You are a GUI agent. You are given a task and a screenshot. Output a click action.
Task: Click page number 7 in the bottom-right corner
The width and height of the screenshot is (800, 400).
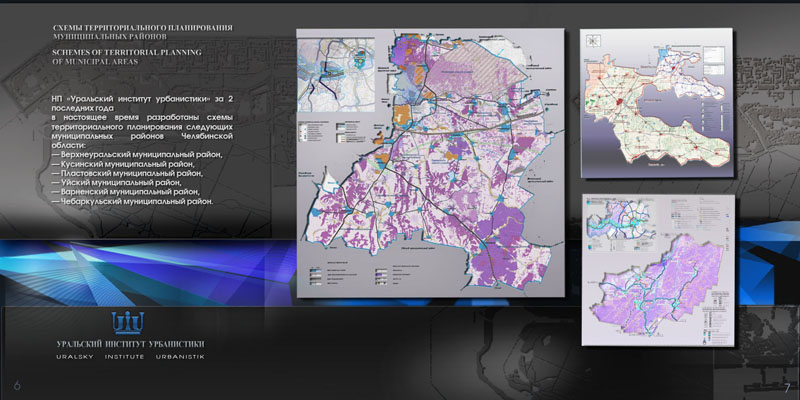(x=787, y=387)
